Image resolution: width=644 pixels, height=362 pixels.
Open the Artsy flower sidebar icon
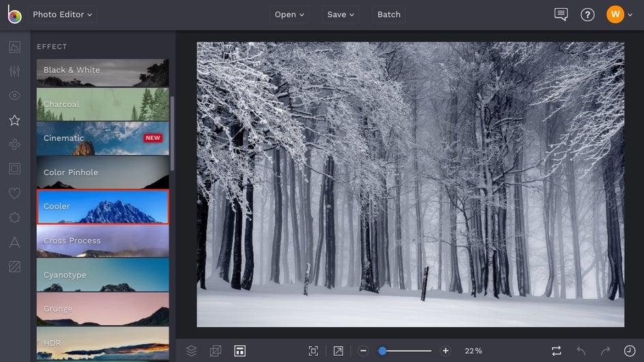[14, 145]
